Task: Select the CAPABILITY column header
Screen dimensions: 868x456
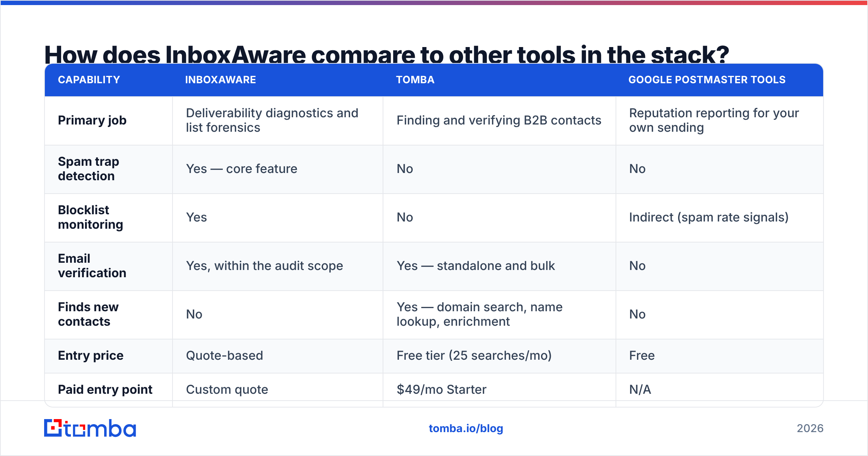Action: (89, 80)
